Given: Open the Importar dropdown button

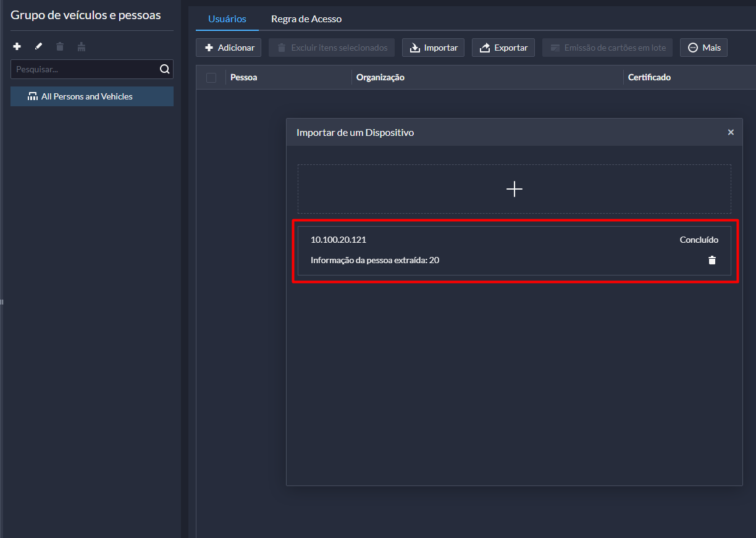Looking at the screenshot, I should [433, 48].
